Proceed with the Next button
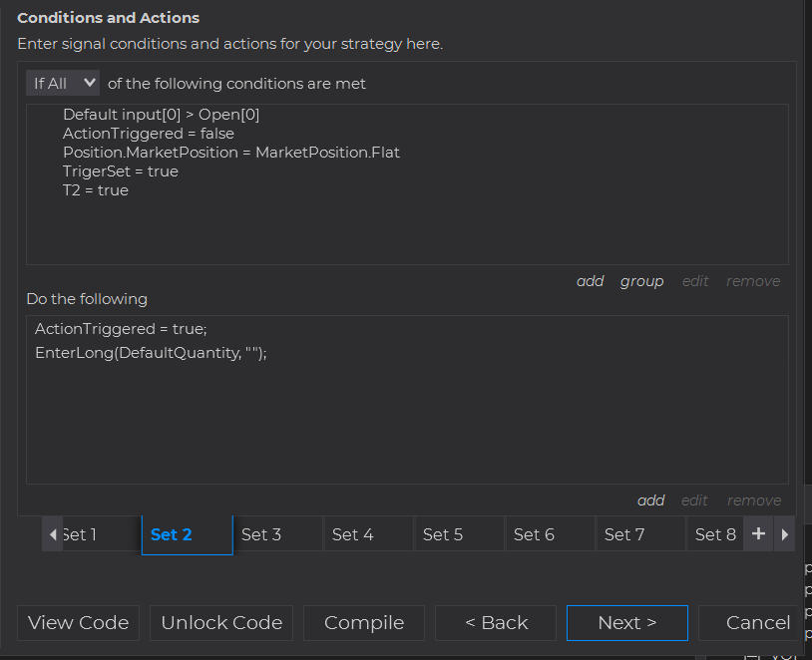 (627, 623)
